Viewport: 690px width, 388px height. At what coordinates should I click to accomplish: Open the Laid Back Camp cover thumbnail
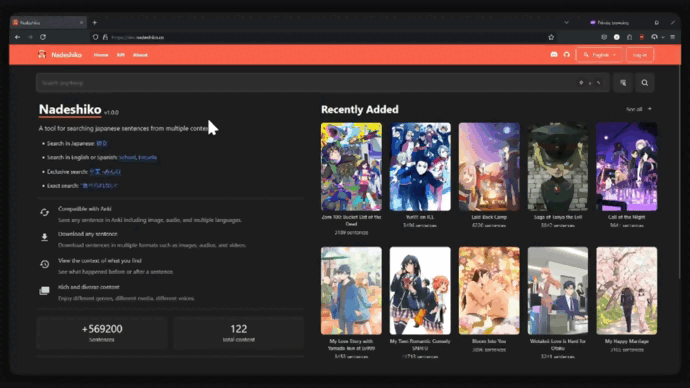tap(489, 167)
